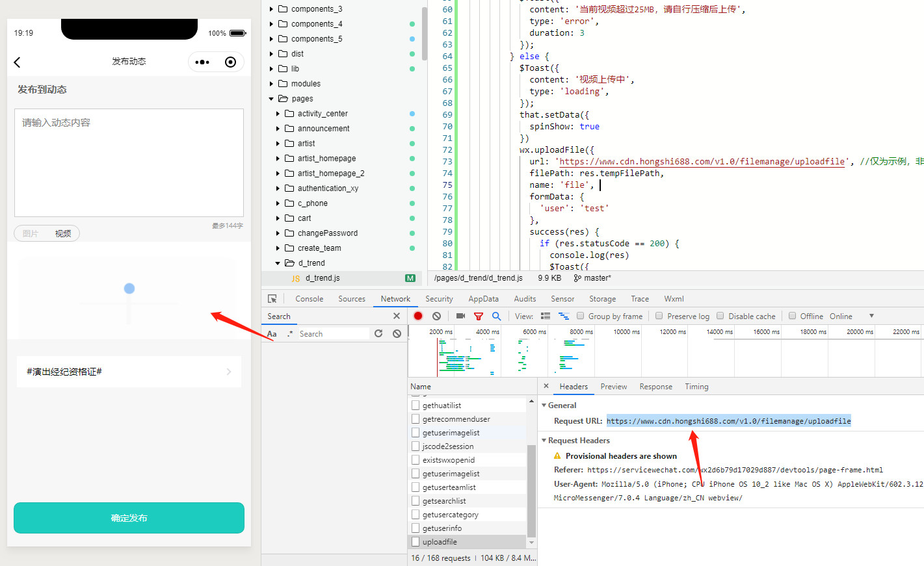Click the warning icon beside Provisional headers
This screenshot has height=566, width=924.
pos(557,456)
